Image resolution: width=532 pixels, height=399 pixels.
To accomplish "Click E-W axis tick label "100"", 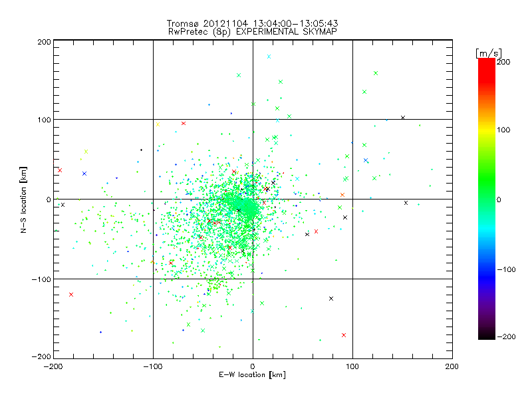I will (x=352, y=366).
